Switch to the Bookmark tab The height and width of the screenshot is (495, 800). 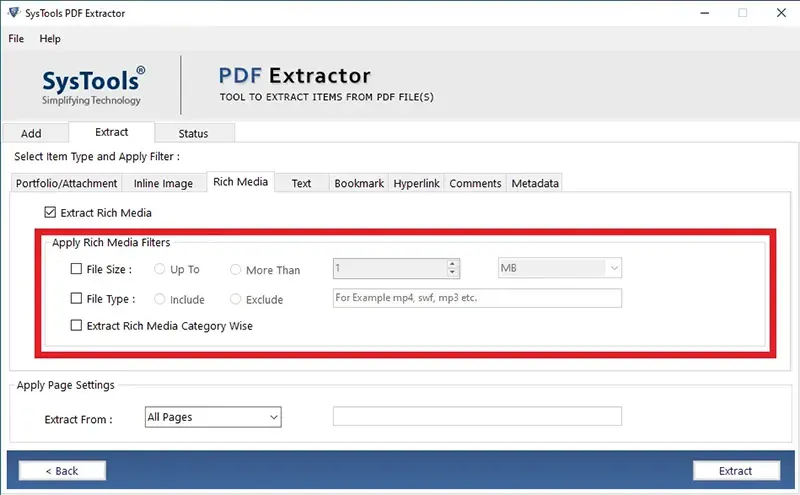coord(359,183)
